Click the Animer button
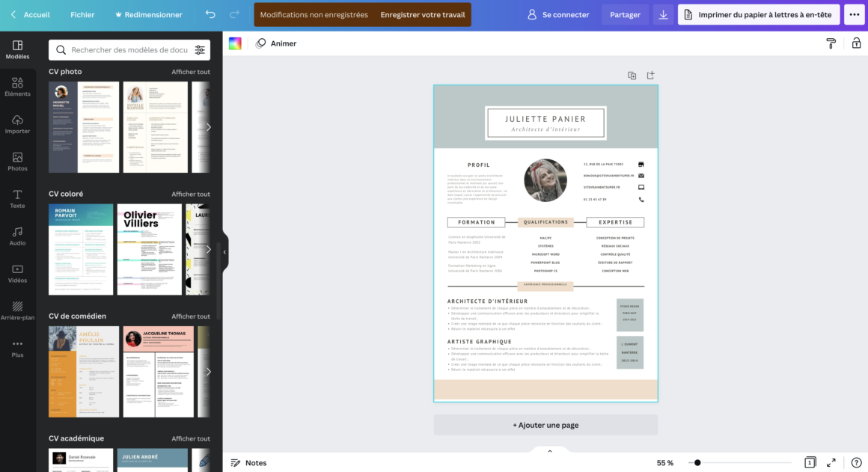This screenshot has width=868, height=472. pos(276,43)
